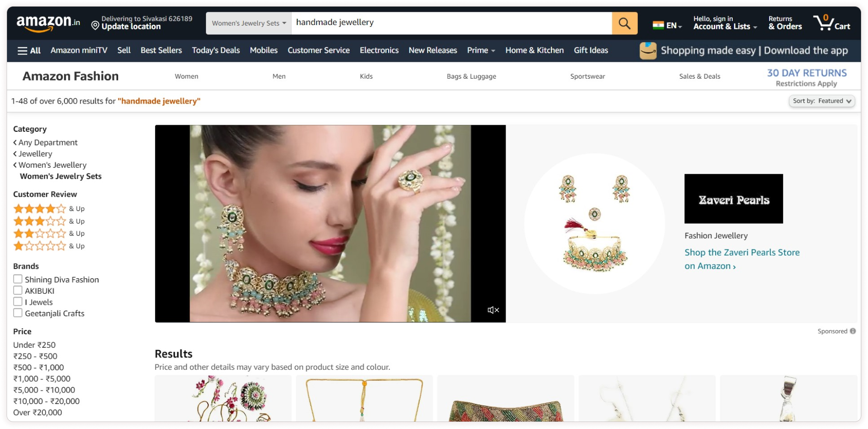Viewport: 868px width, 429px height.
Task: Open the shopping cart icon
Action: click(x=831, y=23)
